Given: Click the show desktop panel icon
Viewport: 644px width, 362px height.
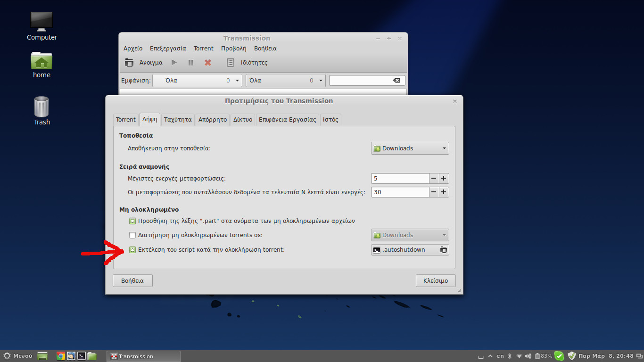Looking at the screenshot, I should [42, 356].
